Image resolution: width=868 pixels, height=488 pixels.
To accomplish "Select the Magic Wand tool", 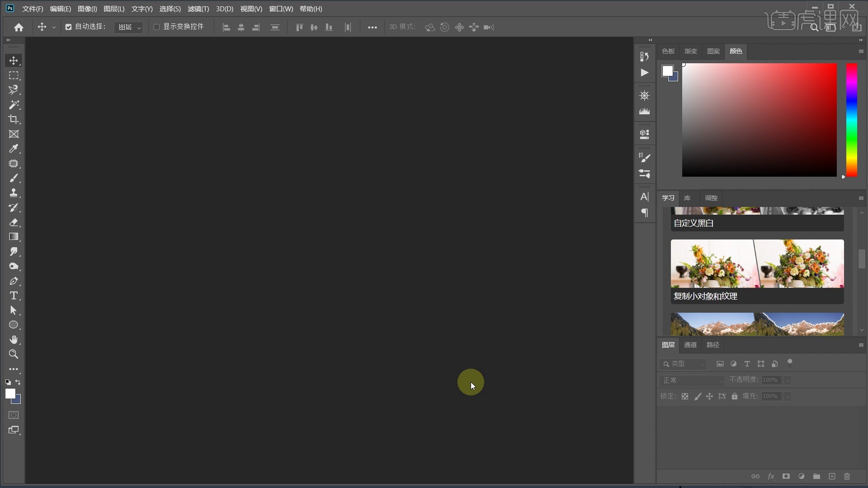I will pos(14,105).
